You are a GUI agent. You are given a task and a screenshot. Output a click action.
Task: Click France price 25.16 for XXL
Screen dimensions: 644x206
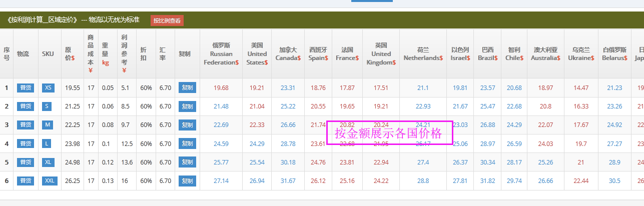[347, 180]
